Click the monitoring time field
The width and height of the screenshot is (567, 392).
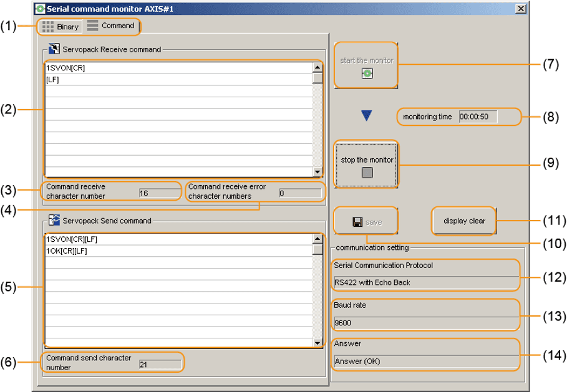(478, 117)
